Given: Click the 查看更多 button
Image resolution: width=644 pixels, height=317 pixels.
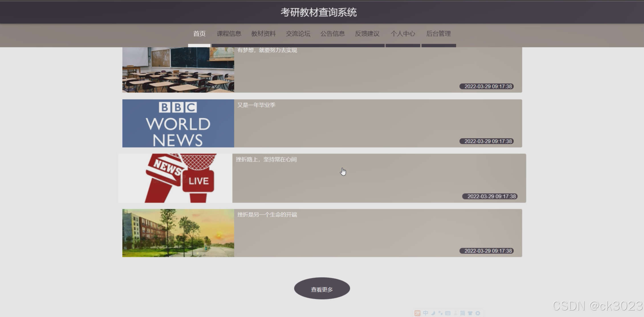Looking at the screenshot, I should [x=322, y=289].
